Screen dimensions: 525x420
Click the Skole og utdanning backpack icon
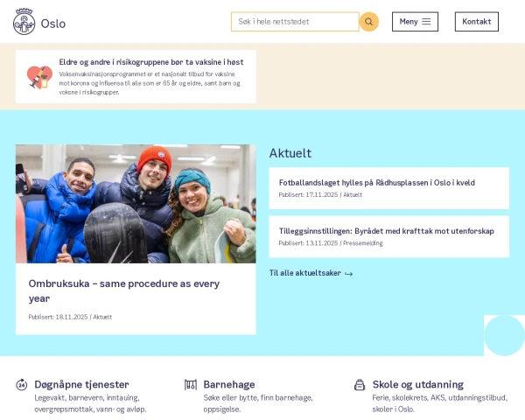click(360, 384)
